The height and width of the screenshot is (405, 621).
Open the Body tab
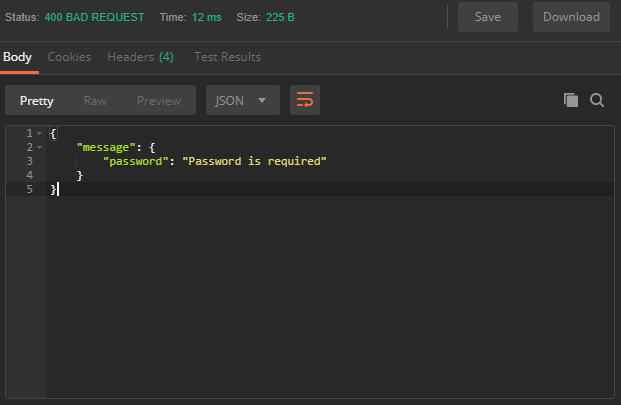pyautogui.click(x=17, y=57)
